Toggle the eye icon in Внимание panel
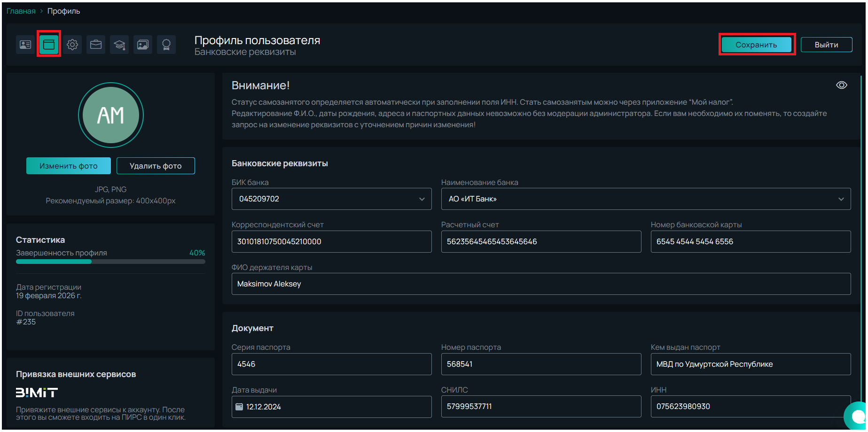 (x=841, y=85)
